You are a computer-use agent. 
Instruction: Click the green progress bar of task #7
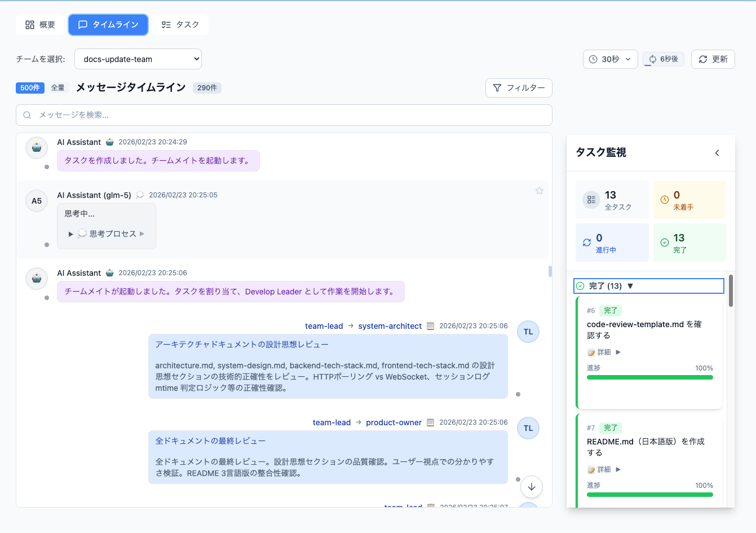coord(649,495)
